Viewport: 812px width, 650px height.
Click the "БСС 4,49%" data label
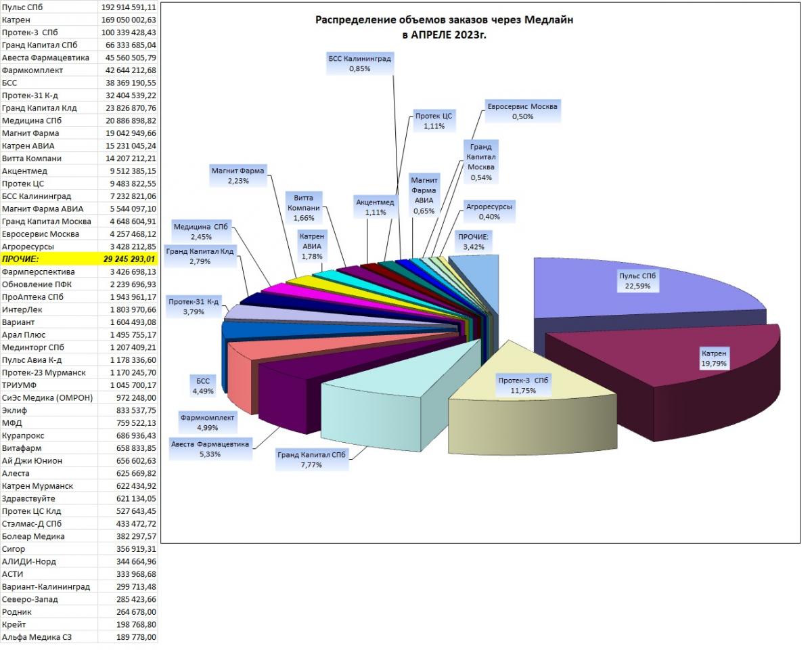203,387
